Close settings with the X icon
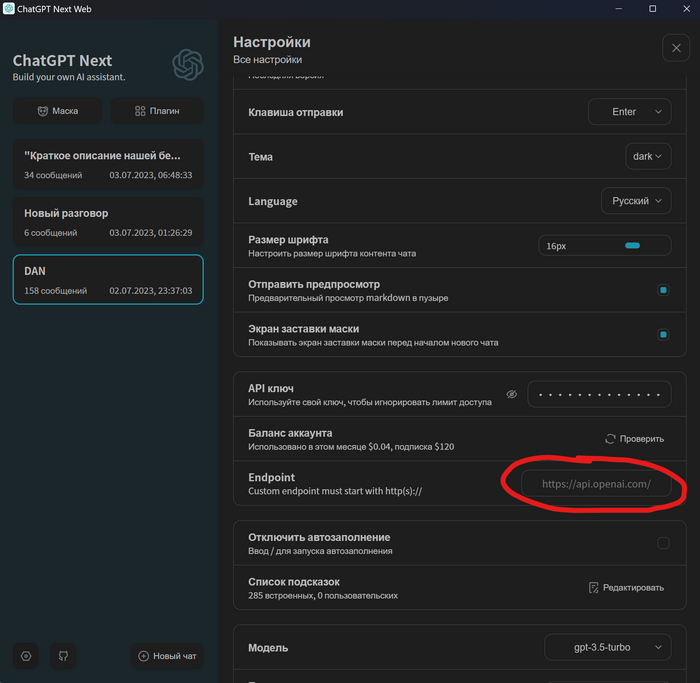Image resolution: width=700 pixels, height=683 pixels. [673, 48]
